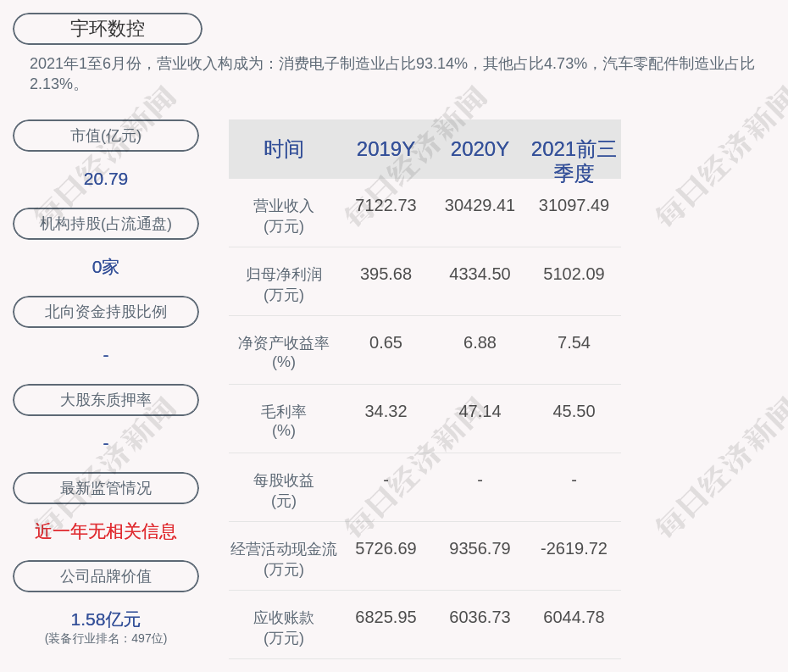The image size is (788, 672).
Task: Select the 市值(亿元) label pill
Action: click(x=106, y=136)
